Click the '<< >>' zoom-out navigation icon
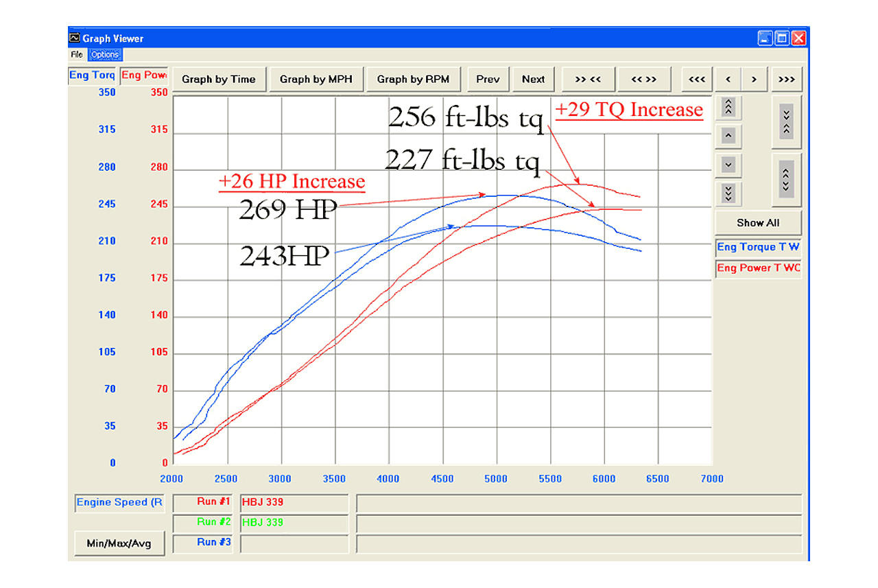Image resolution: width=878 pixels, height=588 pixels. (644, 79)
